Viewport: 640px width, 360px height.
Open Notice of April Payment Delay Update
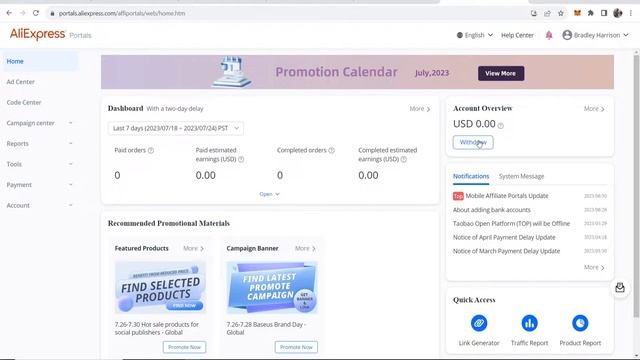pos(504,238)
